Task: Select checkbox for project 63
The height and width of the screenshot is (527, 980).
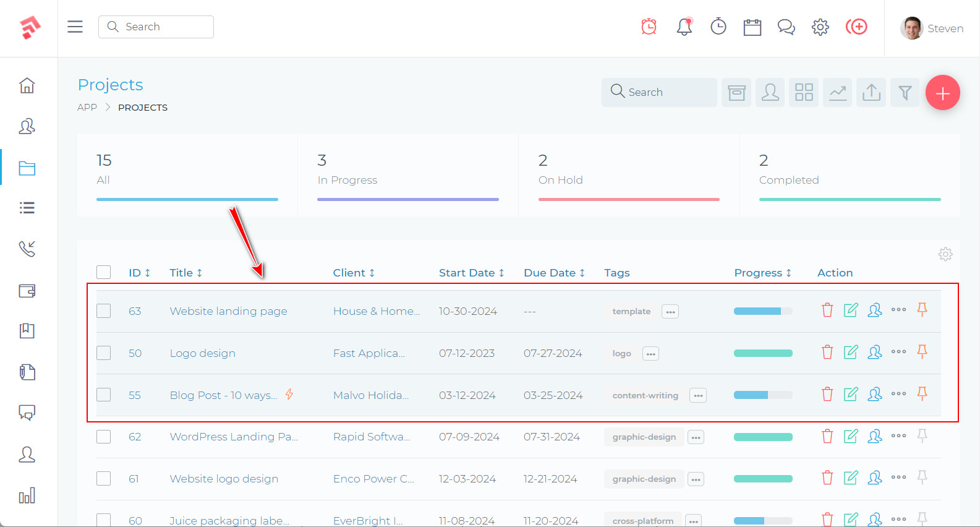Action: click(104, 311)
